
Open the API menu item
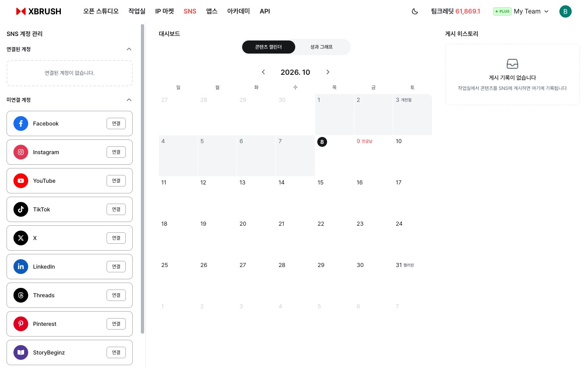265,11
